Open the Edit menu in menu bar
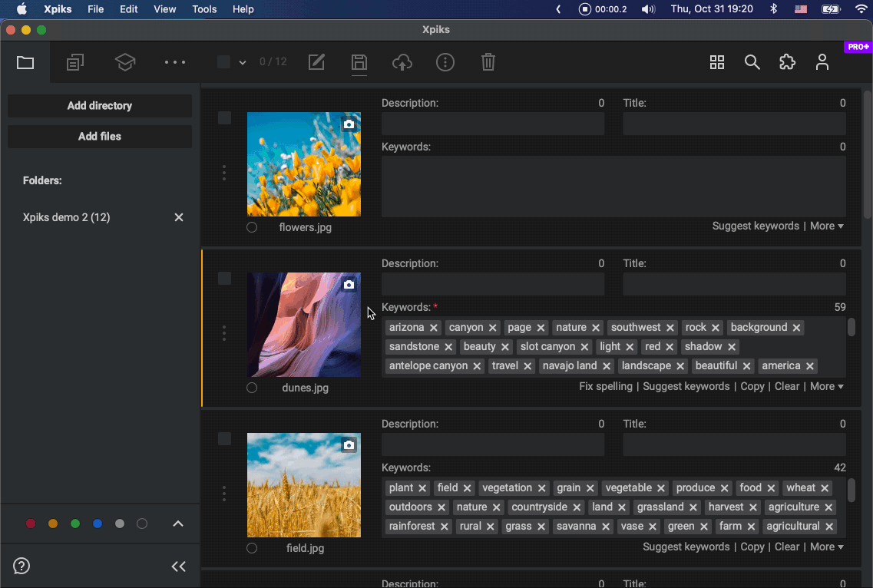Screen dimensions: 873x588 click(129, 9)
